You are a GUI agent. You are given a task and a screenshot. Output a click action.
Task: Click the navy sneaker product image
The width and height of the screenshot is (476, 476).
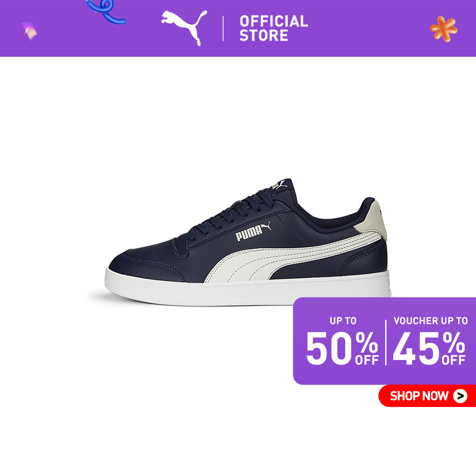[x=248, y=242]
